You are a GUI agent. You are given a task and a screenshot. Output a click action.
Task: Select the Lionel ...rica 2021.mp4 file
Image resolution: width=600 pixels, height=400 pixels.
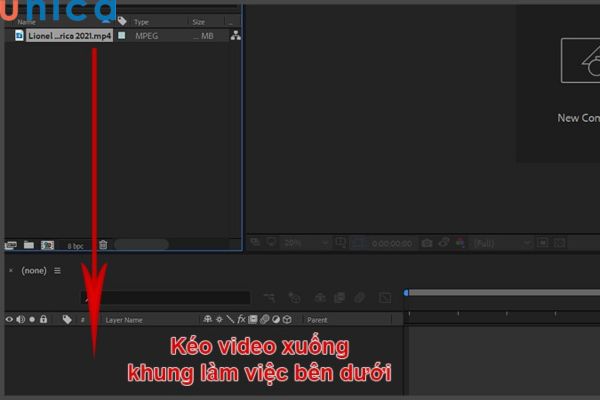click(69, 36)
